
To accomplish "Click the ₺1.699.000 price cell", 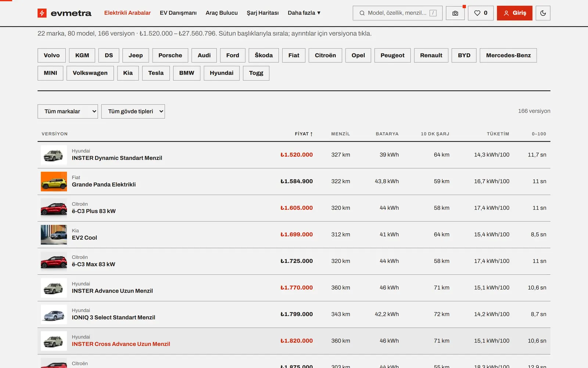I will tap(297, 234).
